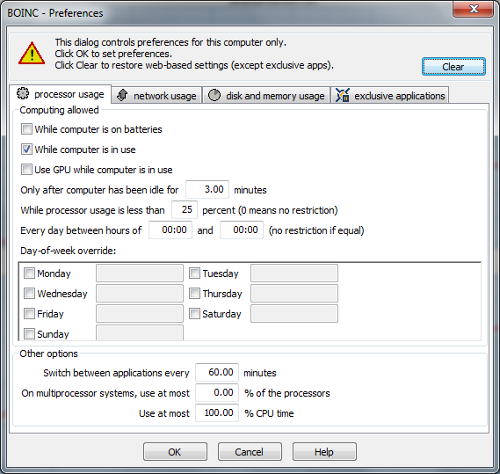Screen dimensions: 500x474
Task: Open Help for preferences
Action: point(324,452)
